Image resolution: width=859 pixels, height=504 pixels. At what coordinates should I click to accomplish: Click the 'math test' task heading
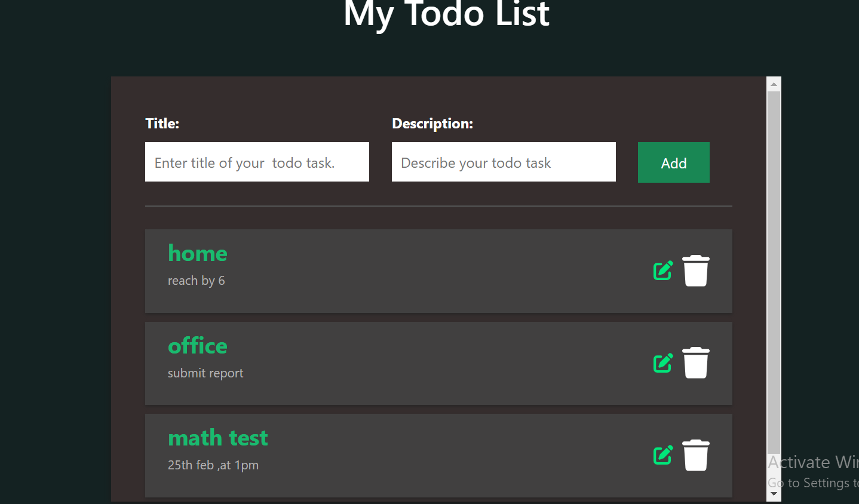coord(217,437)
